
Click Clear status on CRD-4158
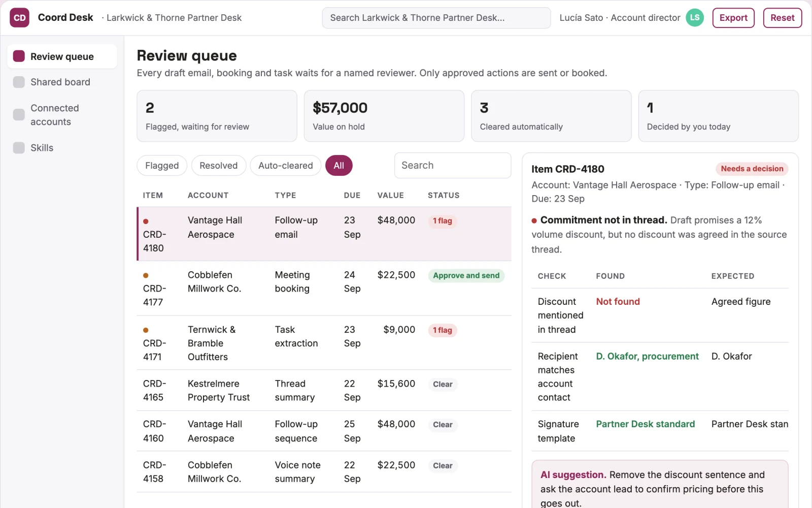[x=443, y=466]
